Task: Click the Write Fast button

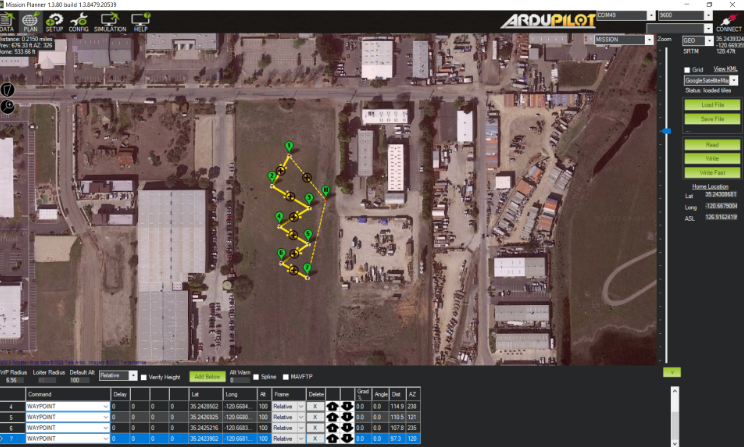Action: coord(712,173)
